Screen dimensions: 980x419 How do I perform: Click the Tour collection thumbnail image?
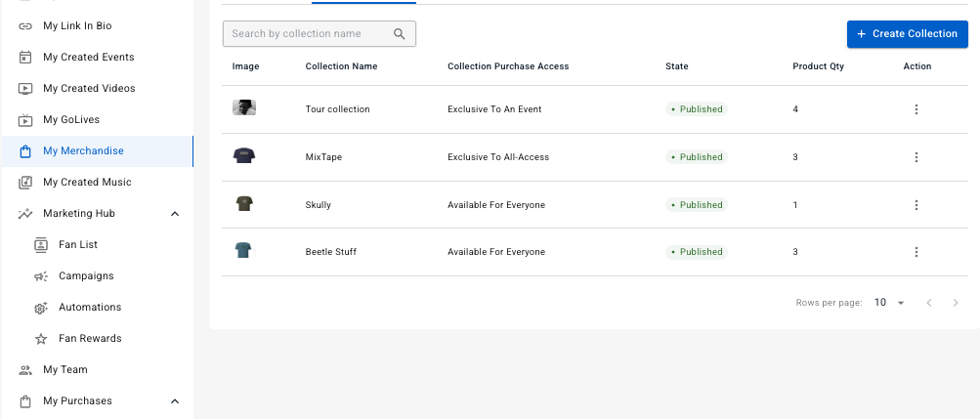244,108
